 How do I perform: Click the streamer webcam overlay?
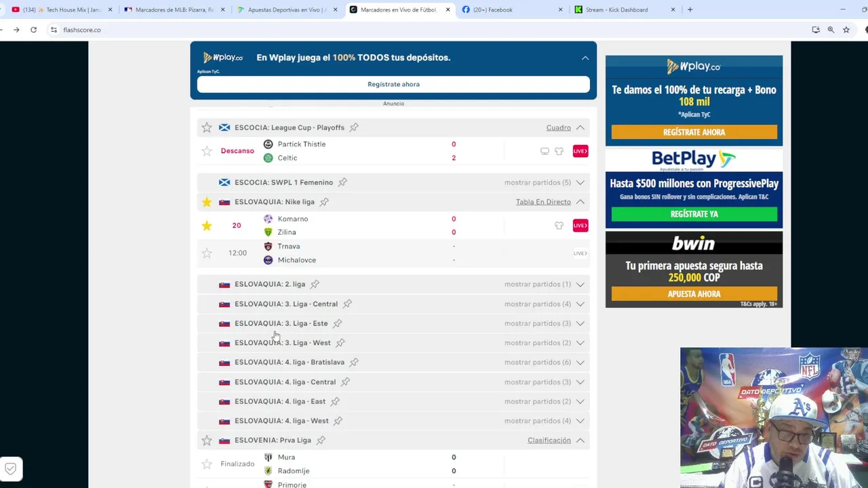pyautogui.click(x=774, y=418)
